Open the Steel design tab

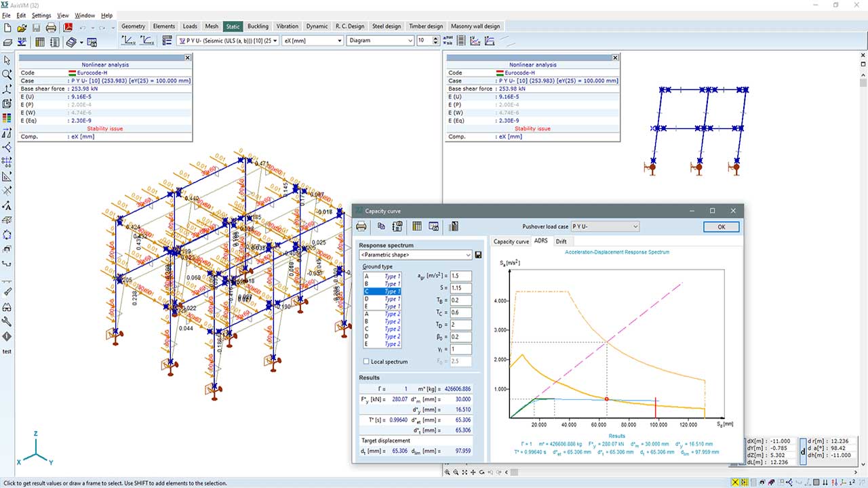(387, 26)
